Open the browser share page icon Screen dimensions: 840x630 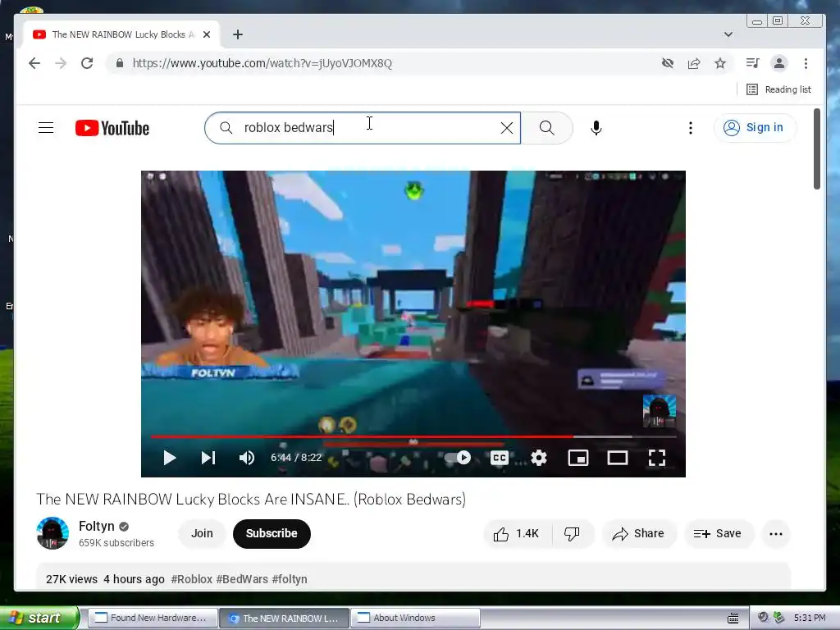tap(694, 63)
